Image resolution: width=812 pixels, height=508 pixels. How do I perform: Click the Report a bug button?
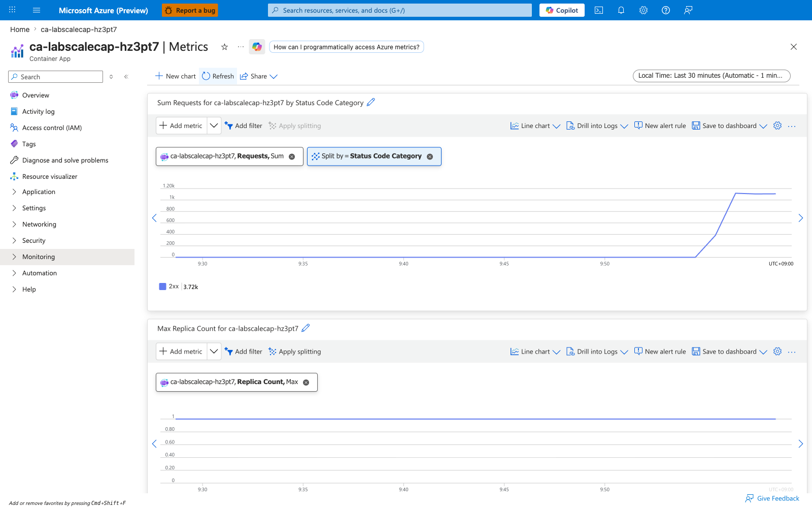click(190, 10)
